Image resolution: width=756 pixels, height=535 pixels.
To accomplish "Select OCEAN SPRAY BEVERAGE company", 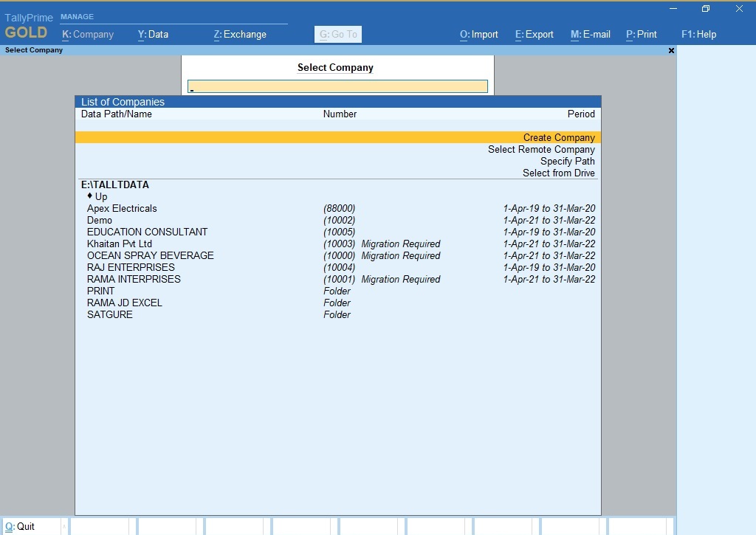I will [x=151, y=255].
